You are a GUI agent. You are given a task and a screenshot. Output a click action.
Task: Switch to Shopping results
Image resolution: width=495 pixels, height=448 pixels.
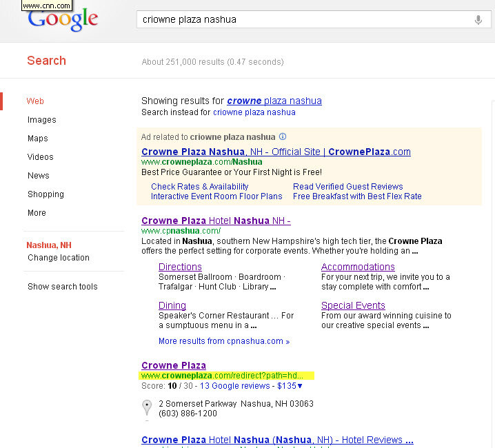pos(46,194)
